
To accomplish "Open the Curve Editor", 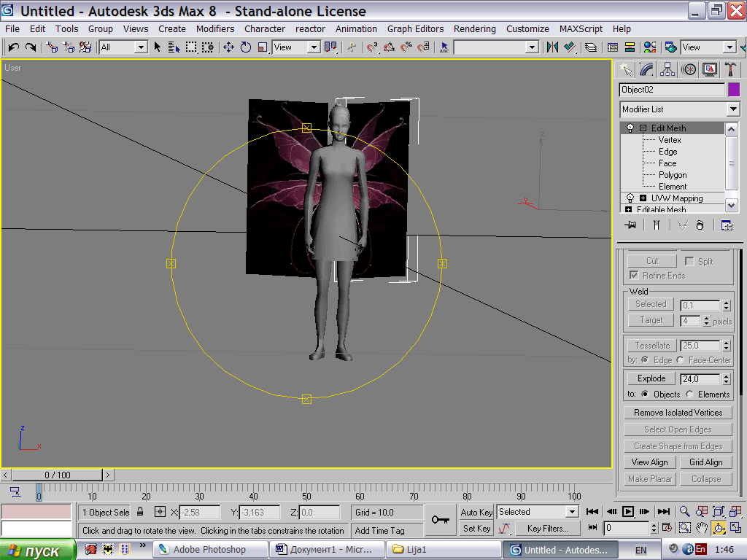I will (x=613, y=47).
